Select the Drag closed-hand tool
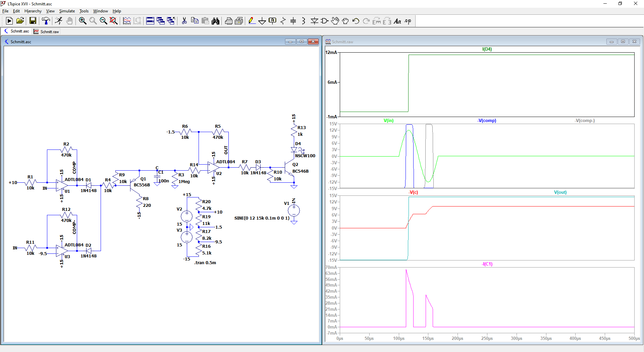644x352 pixels. pos(345,21)
